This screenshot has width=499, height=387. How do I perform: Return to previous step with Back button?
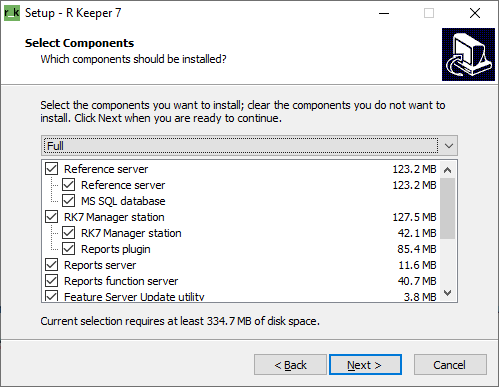290,365
